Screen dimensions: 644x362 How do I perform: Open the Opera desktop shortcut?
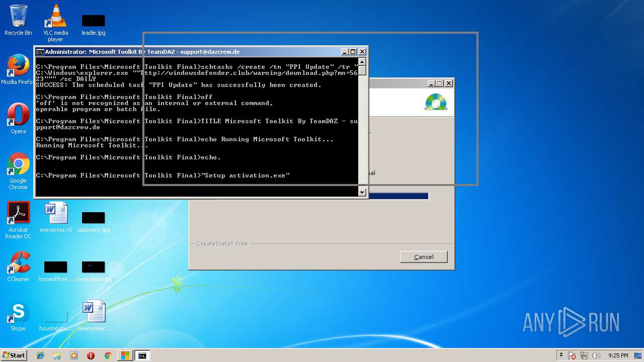[18, 119]
